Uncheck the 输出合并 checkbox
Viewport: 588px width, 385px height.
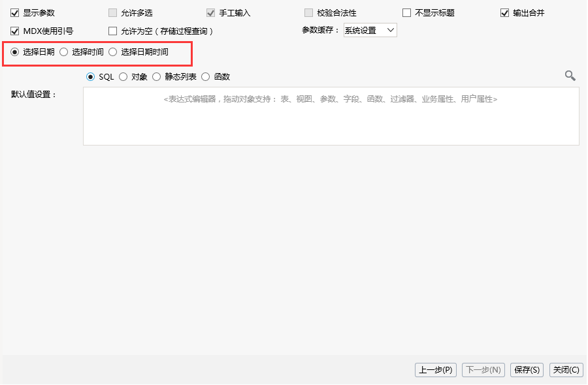tap(505, 13)
